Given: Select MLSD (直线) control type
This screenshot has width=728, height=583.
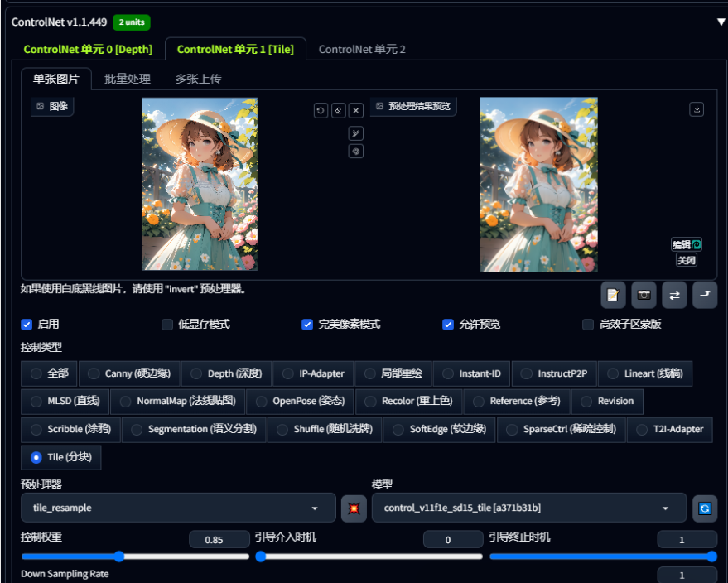Looking at the screenshot, I should [65, 402].
